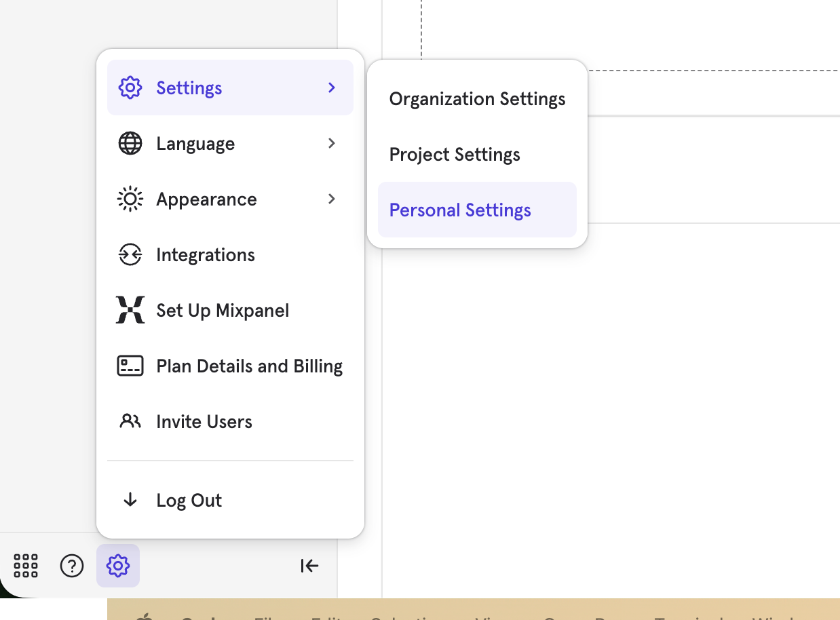Click the Invite Users people icon
Viewport: 840px width, 620px height.
130,421
